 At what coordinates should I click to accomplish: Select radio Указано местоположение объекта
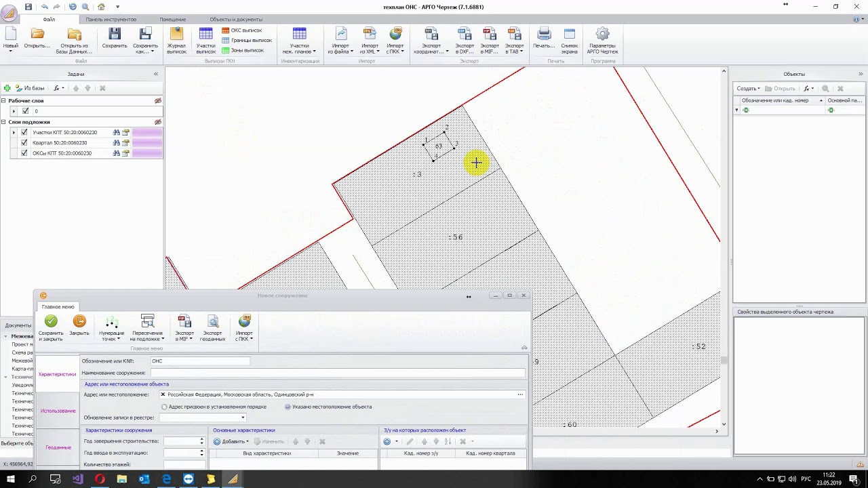point(288,407)
